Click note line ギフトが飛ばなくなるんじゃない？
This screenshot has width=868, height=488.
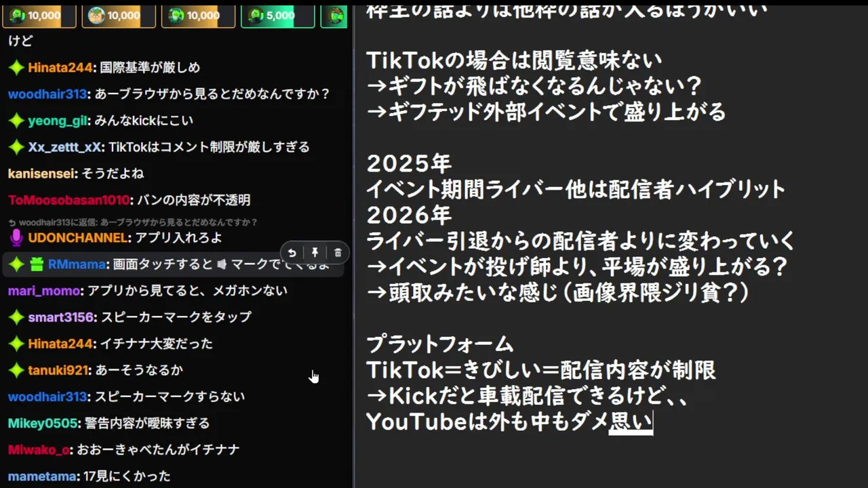pos(534,86)
